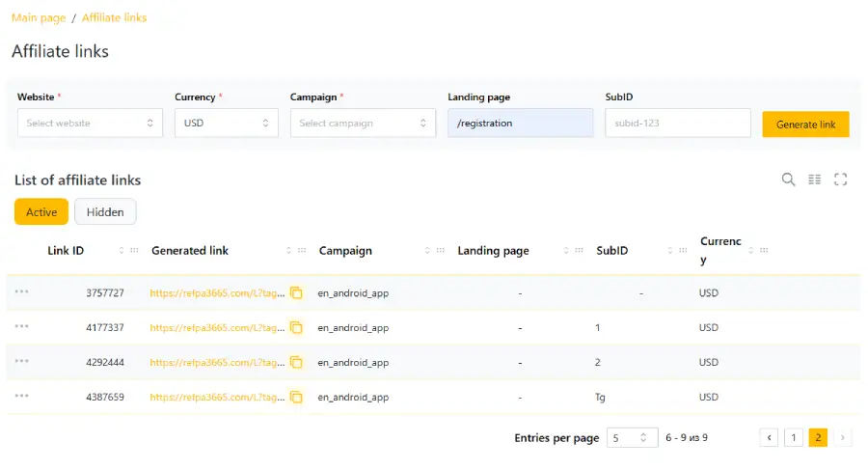Open row actions menu for link 4292444
This screenshot has height=470, width=868.
(x=21, y=361)
